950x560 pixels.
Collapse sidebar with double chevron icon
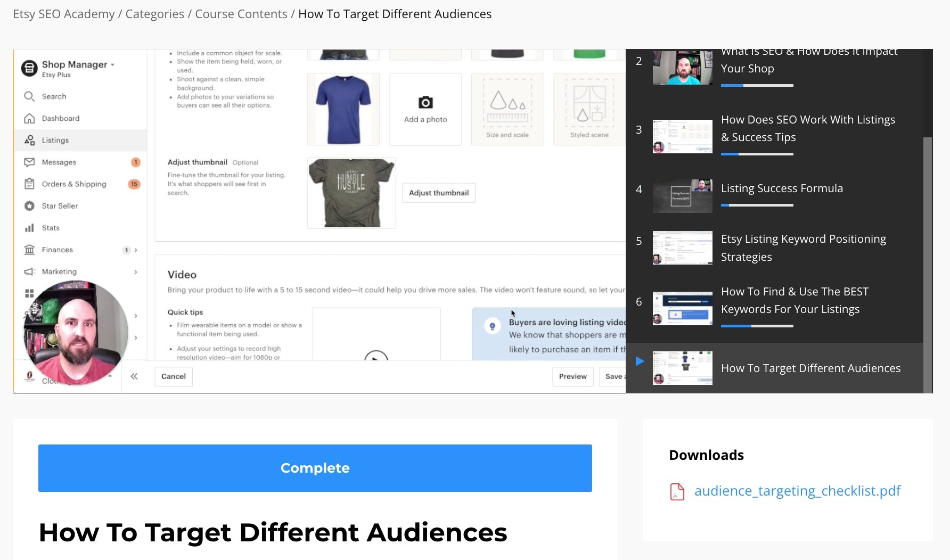(134, 376)
